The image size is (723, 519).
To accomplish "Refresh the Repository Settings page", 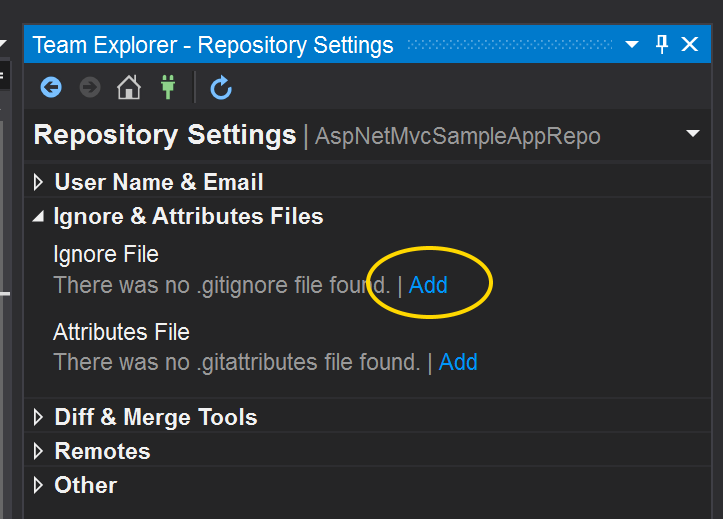I will (x=221, y=87).
